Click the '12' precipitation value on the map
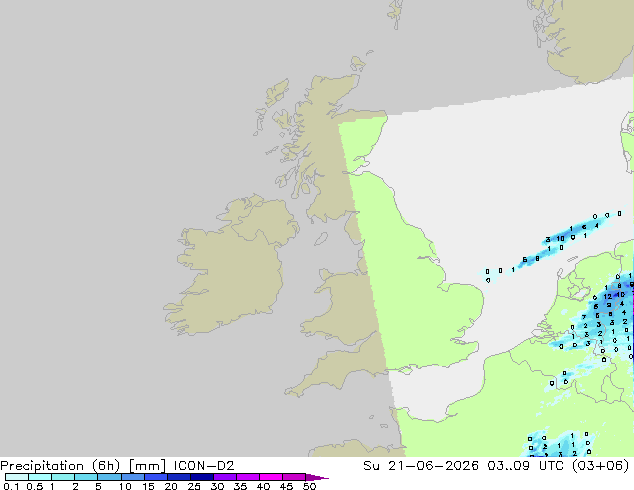Viewport: 634px width, 490px height. 607,297
